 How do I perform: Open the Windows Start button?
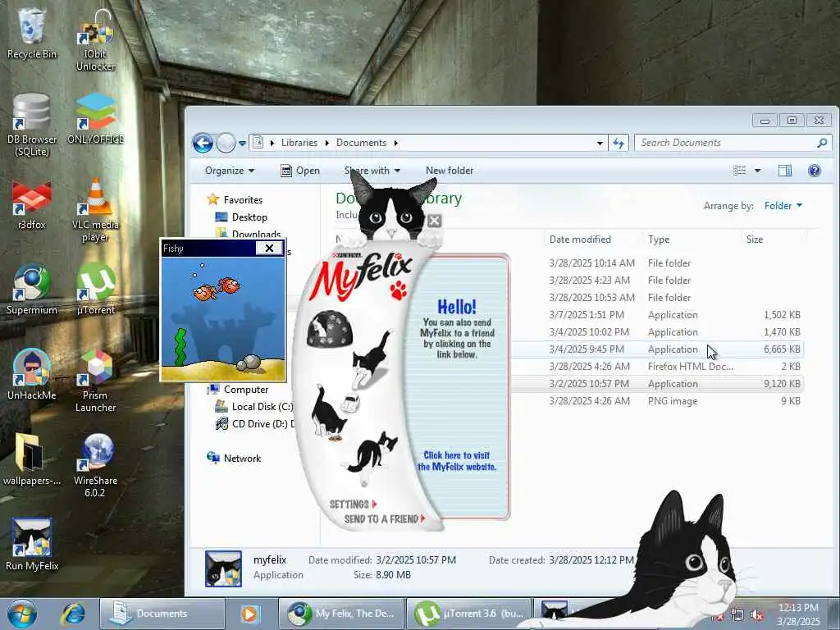click(22, 614)
